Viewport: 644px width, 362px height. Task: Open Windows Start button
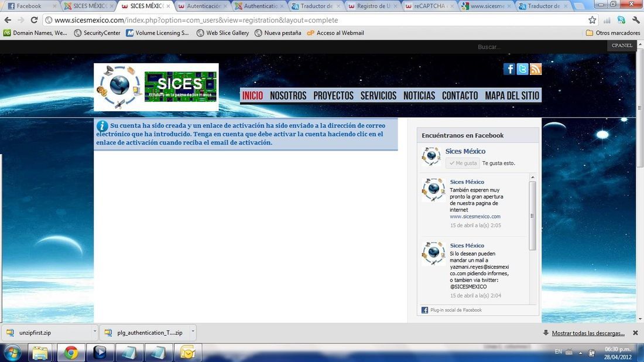[12, 353]
